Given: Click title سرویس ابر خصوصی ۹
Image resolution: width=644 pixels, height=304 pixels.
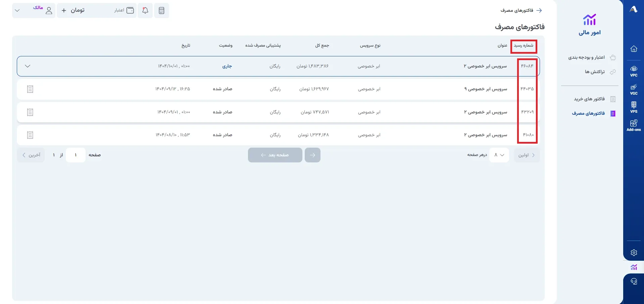Looking at the screenshot, I should 486,89.
